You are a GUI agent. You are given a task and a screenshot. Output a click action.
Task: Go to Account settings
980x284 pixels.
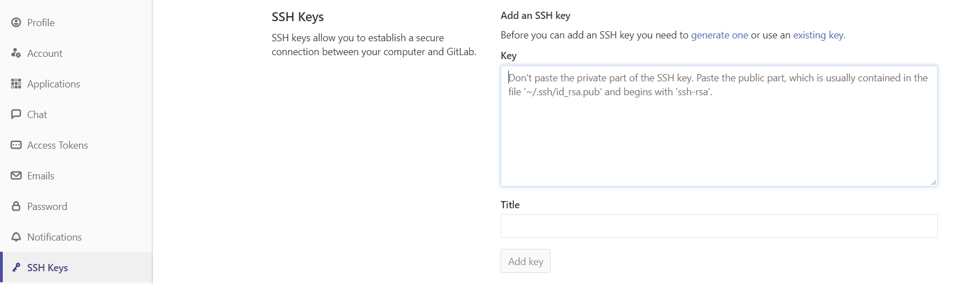coord(44,53)
